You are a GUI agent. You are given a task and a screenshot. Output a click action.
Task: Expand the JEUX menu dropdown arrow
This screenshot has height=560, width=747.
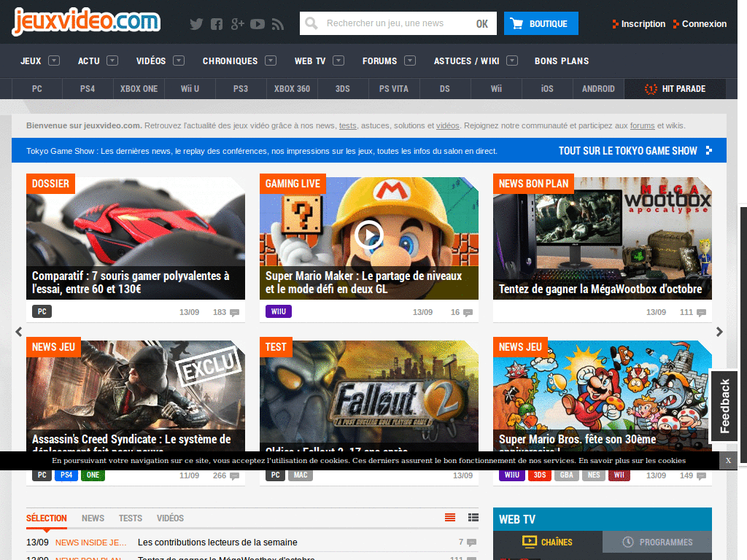[54, 61]
